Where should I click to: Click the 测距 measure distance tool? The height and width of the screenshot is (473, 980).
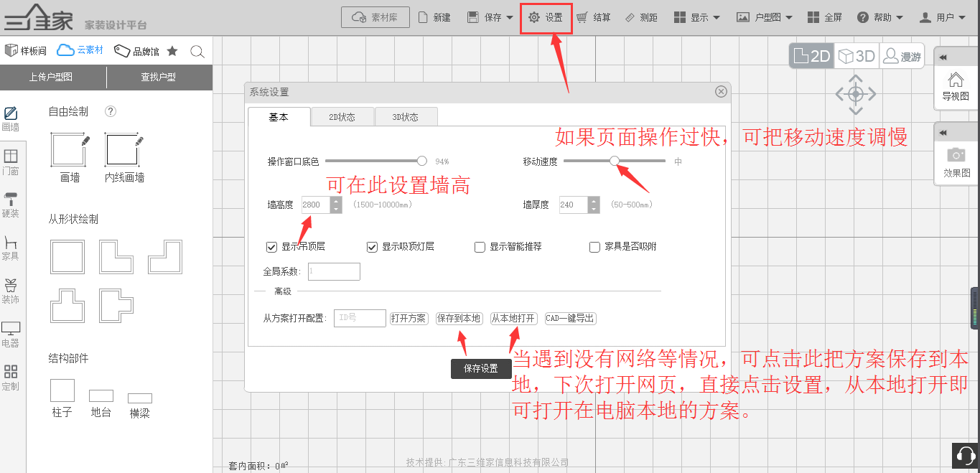click(640, 17)
